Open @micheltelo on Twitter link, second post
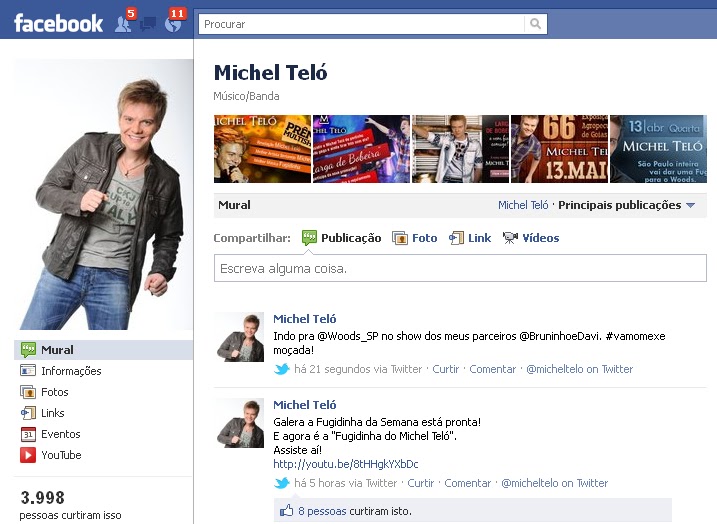The image size is (717, 524). (x=554, y=483)
